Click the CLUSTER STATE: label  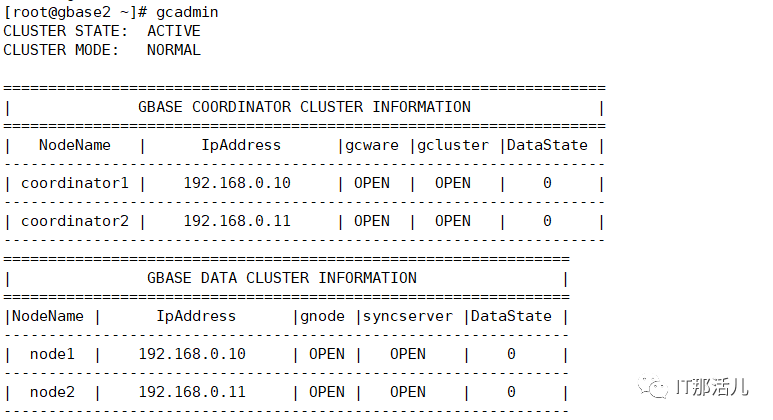tap(65, 31)
